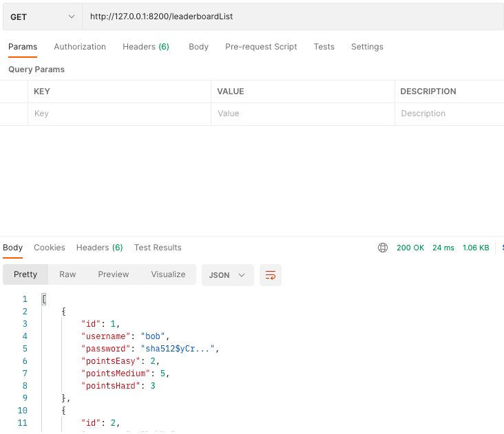Viewport: 504px width, 434px height.
Task: Open the Test Results tab
Action: tap(158, 248)
